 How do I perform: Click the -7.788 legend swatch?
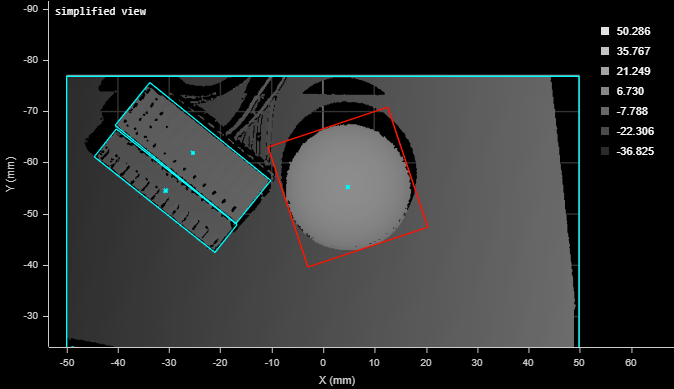pos(605,111)
